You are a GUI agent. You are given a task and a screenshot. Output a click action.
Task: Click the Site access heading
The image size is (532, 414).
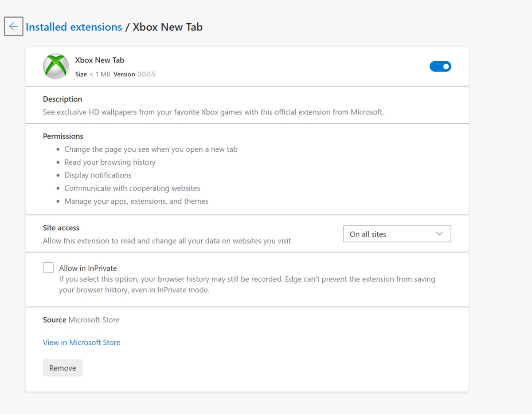(x=61, y=228)
